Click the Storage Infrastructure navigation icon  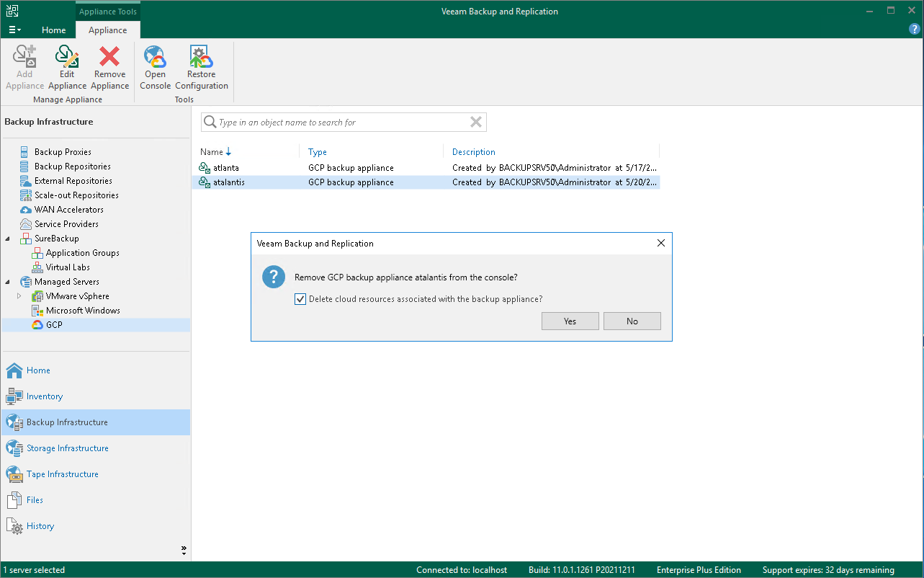pos(14,448)
